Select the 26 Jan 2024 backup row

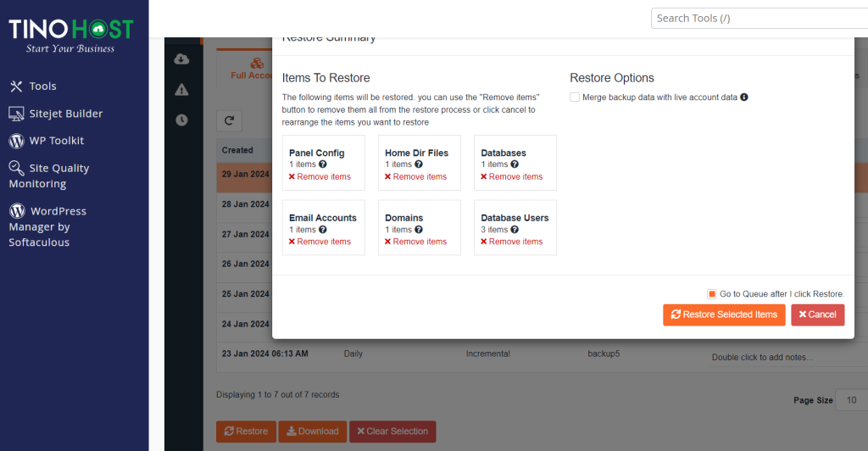click(244, 267)
